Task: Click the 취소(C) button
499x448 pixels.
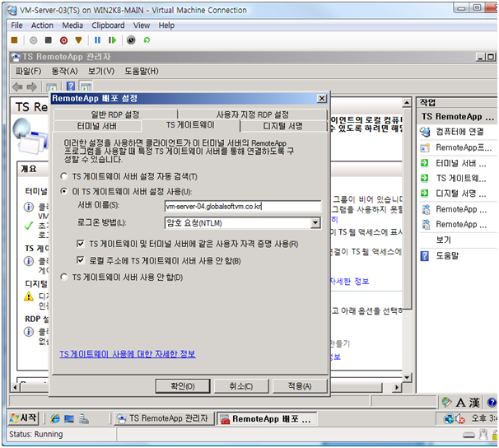Action: coord(241,386)
